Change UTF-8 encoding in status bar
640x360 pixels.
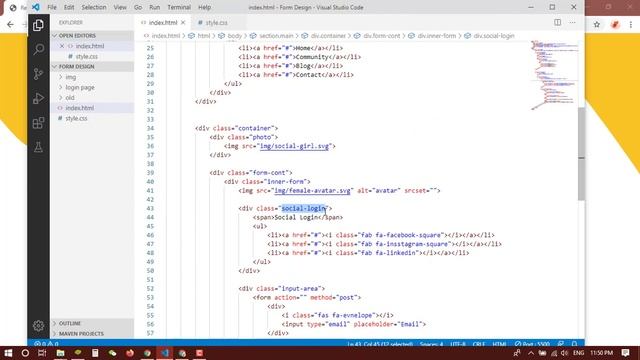point(458,344)
